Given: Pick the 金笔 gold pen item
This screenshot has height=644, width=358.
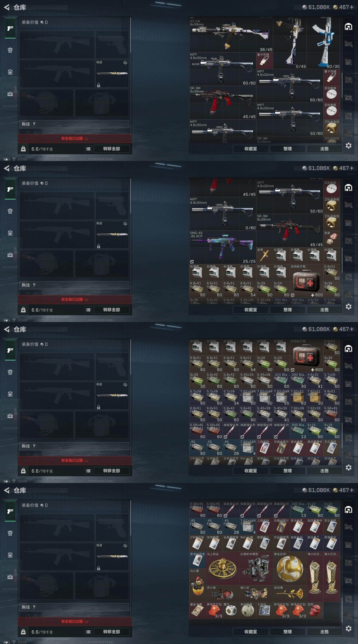Looking at the screenshot, I should [x=264, y=256].
